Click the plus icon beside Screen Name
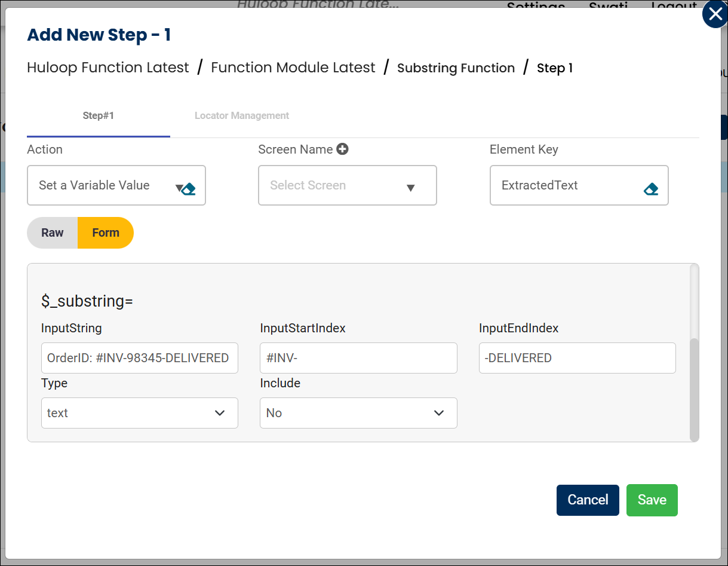The height and width of the screenshot is (566, 728). click(x=342, y=149)
